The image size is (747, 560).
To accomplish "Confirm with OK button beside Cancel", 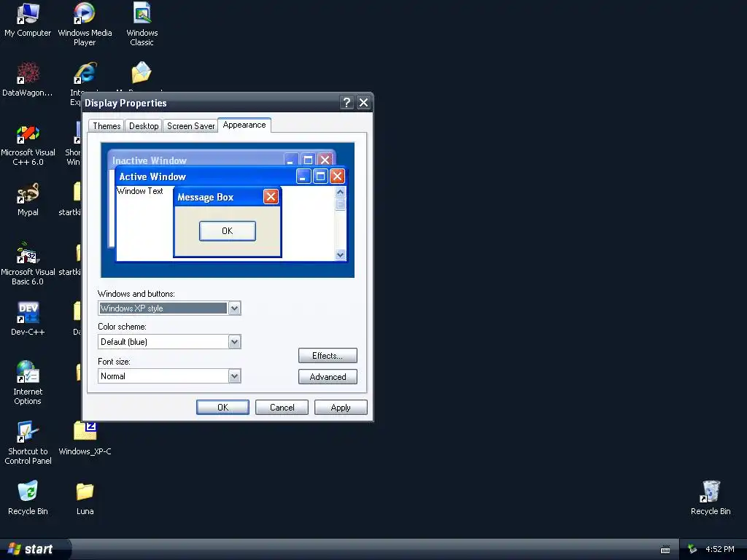I will (222, 407).
